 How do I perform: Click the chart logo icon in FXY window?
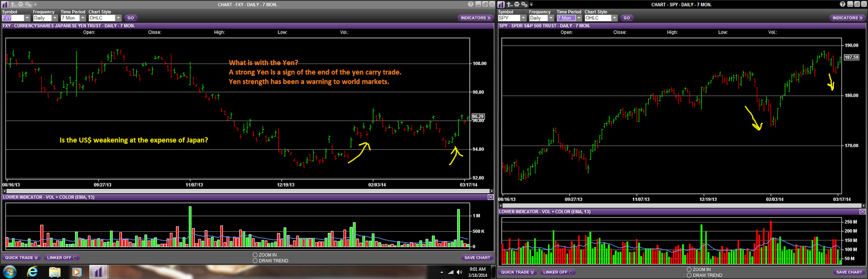(x=5, y=4)
